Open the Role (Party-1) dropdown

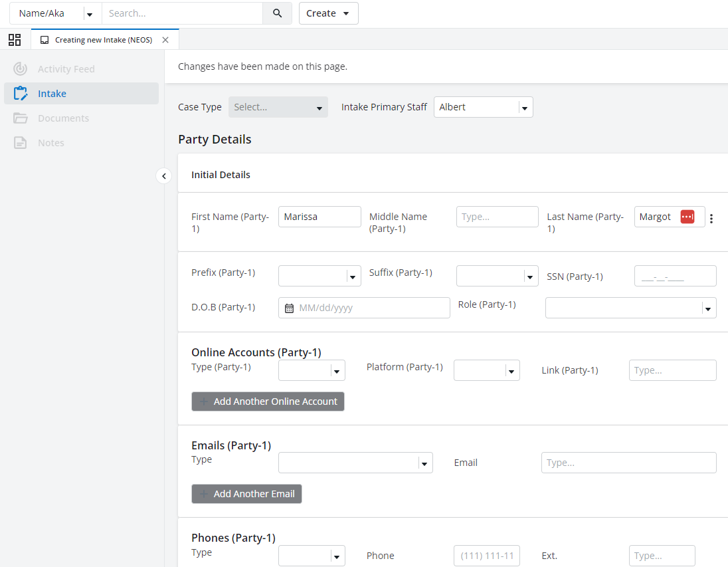point(708,308)
